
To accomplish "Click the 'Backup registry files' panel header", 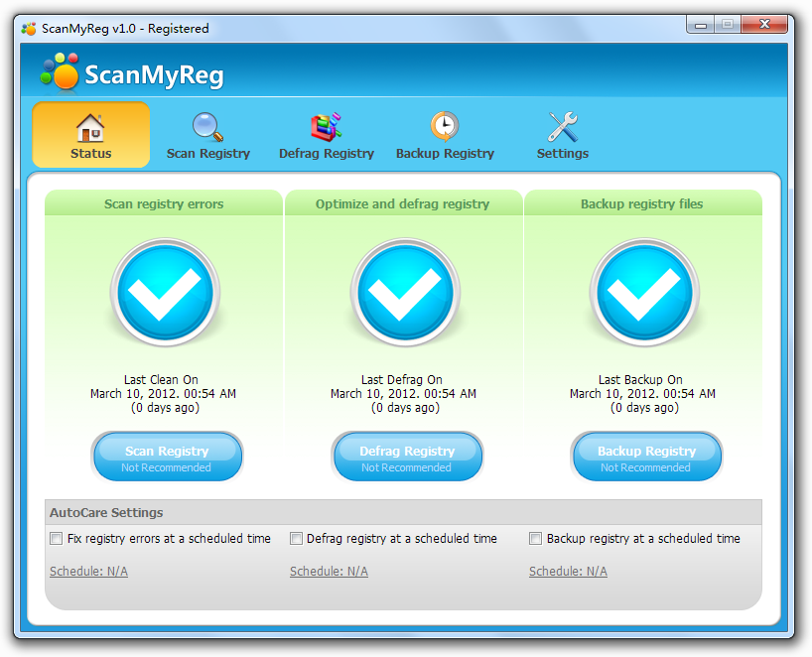I will pyautogui.click(x=642, y=203).
